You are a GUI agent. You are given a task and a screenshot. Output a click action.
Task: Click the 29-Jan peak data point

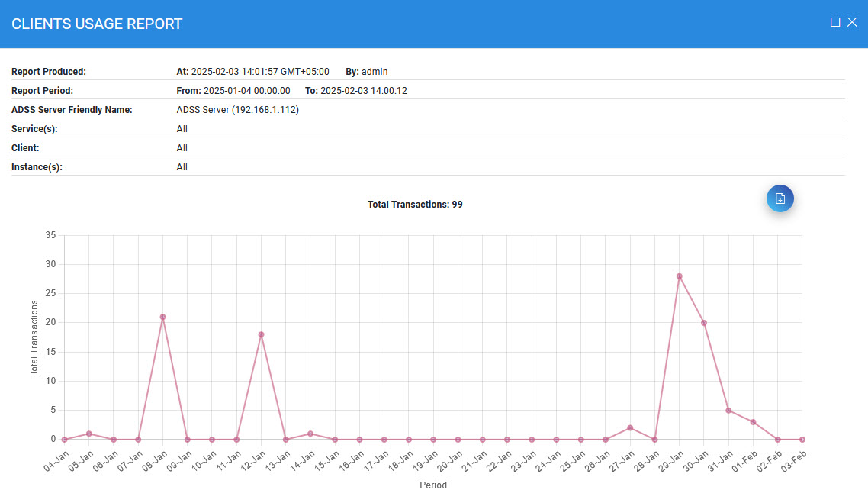pyautogui.click(x=679, y=276)
